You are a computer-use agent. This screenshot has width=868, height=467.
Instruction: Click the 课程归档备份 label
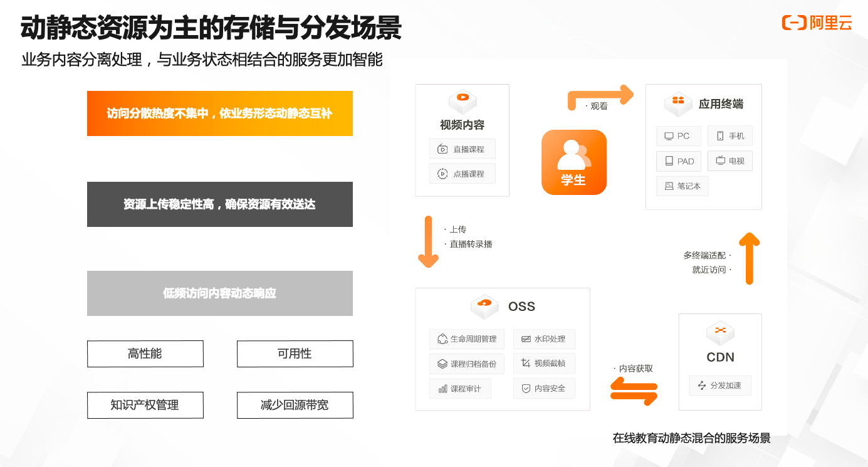(x=474, y=364)
